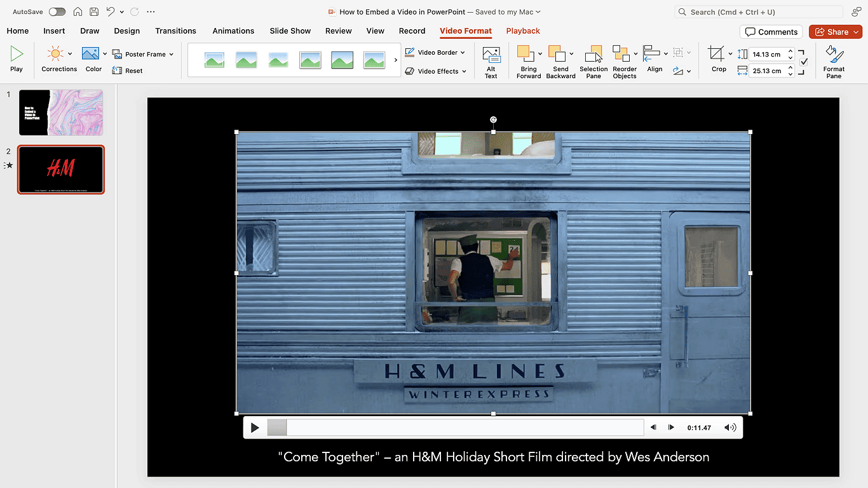Click the Rotate objects icon
Screen dimensions: 868x488
click(678, 71)
